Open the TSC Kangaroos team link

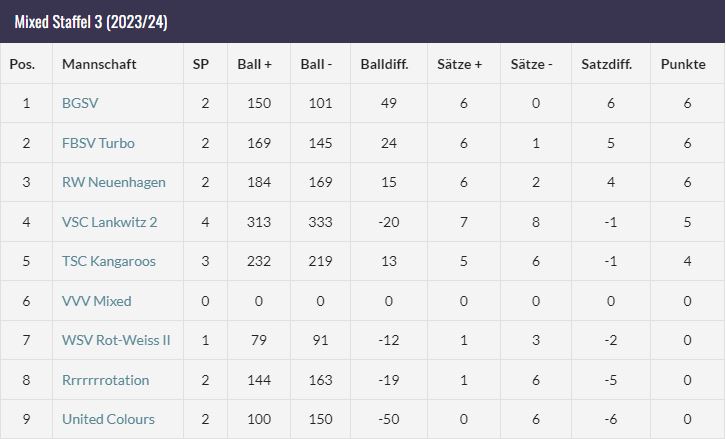click(109, 261)
